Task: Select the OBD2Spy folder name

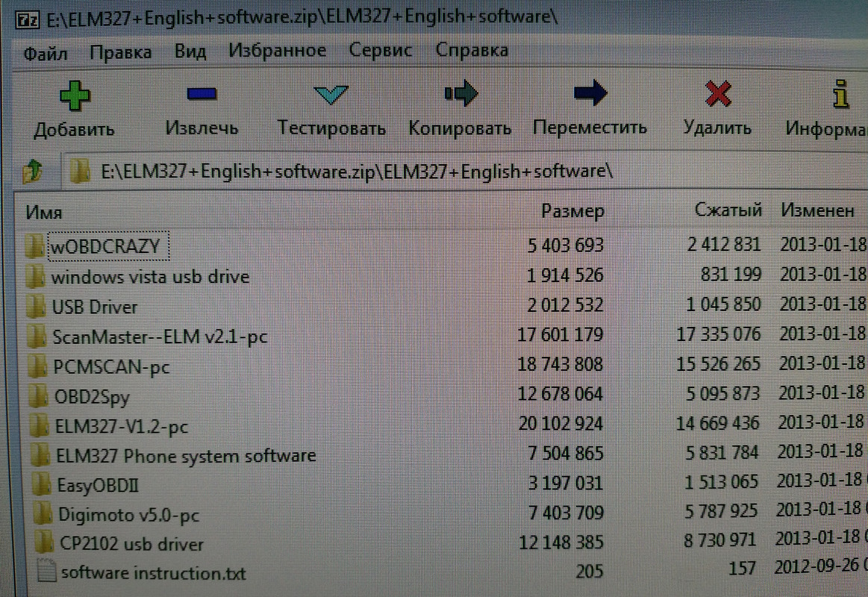Action: point(92,397)
